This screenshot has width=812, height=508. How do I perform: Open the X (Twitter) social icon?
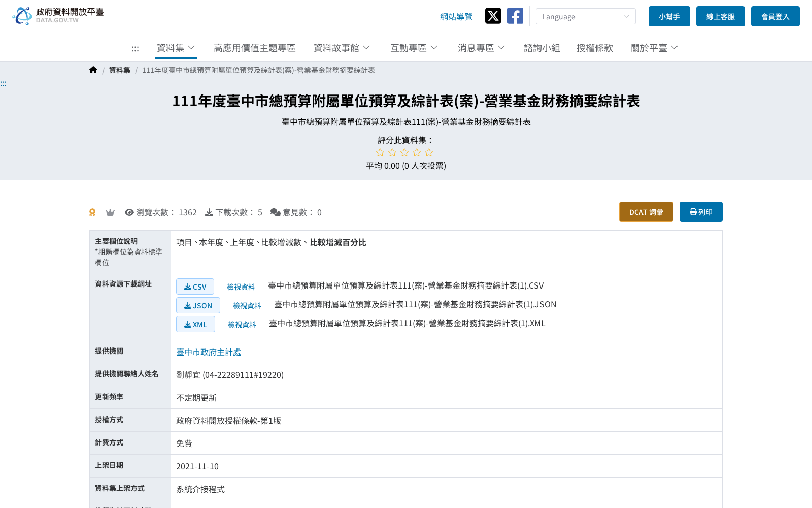coord(493,16)
